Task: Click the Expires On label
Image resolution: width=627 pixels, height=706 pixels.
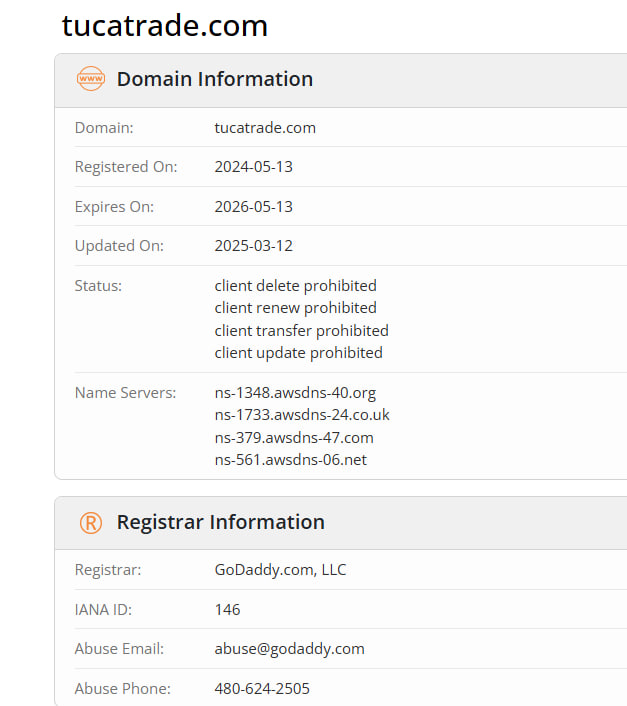Action: 114,207
